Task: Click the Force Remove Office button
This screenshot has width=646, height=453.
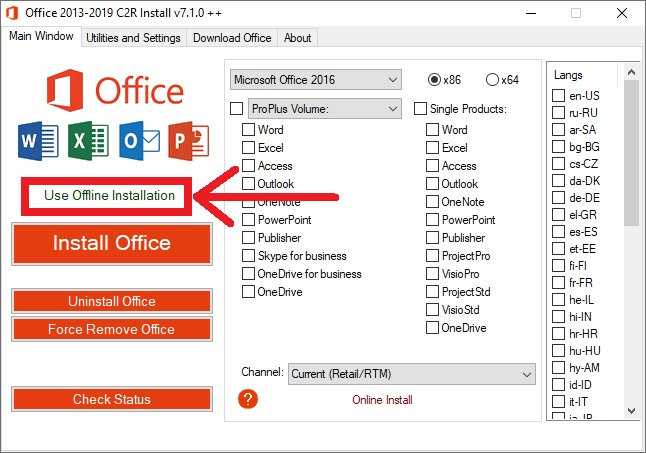Action: tap(112, 329)
